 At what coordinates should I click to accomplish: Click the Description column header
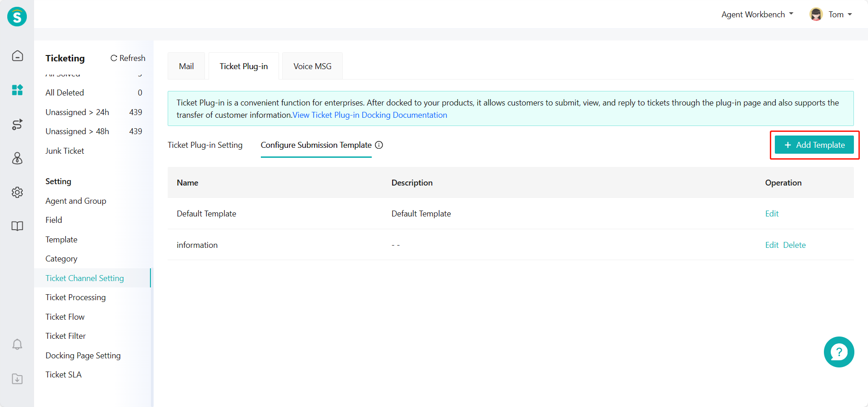412,183
